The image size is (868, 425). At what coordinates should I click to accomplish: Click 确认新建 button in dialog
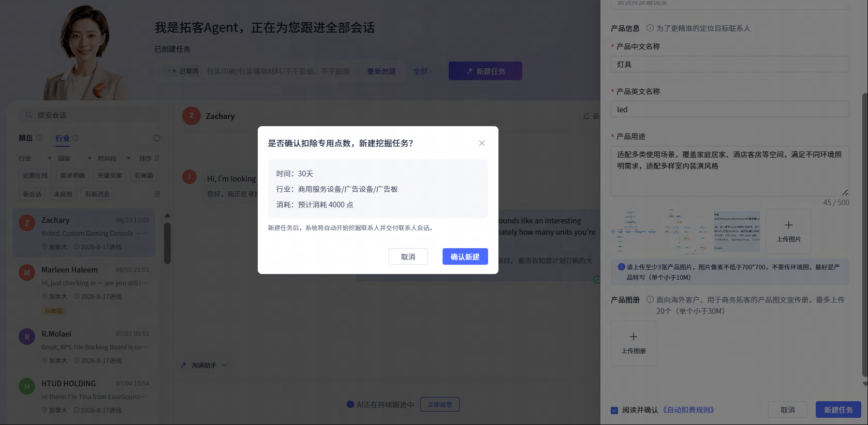click(465, 256)
